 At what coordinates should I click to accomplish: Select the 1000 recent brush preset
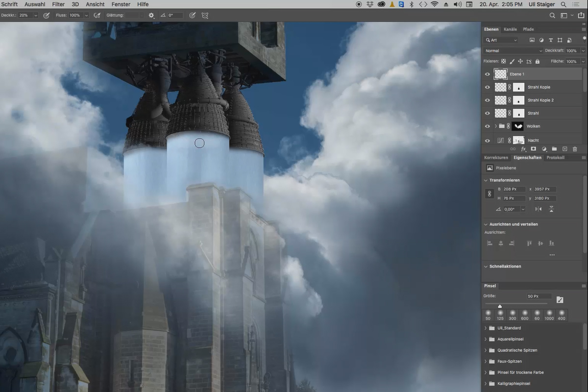click(x=549, y=315)
